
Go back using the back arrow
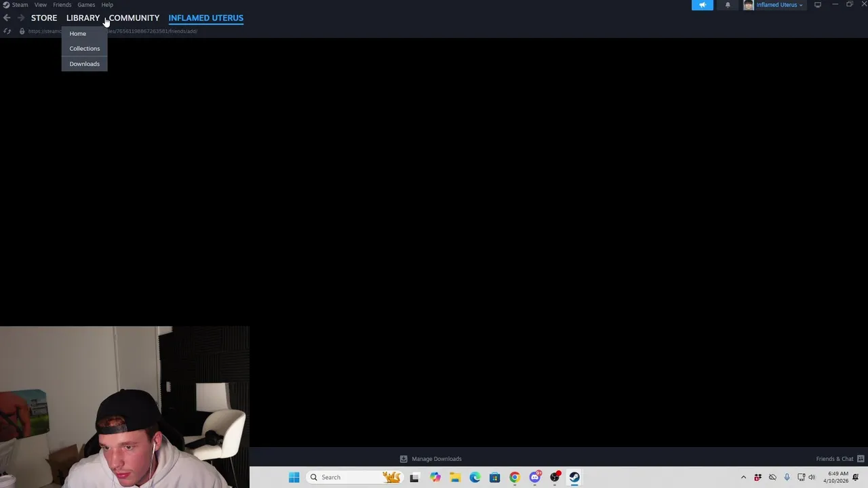pyautogui.click(x=7, y=18)
